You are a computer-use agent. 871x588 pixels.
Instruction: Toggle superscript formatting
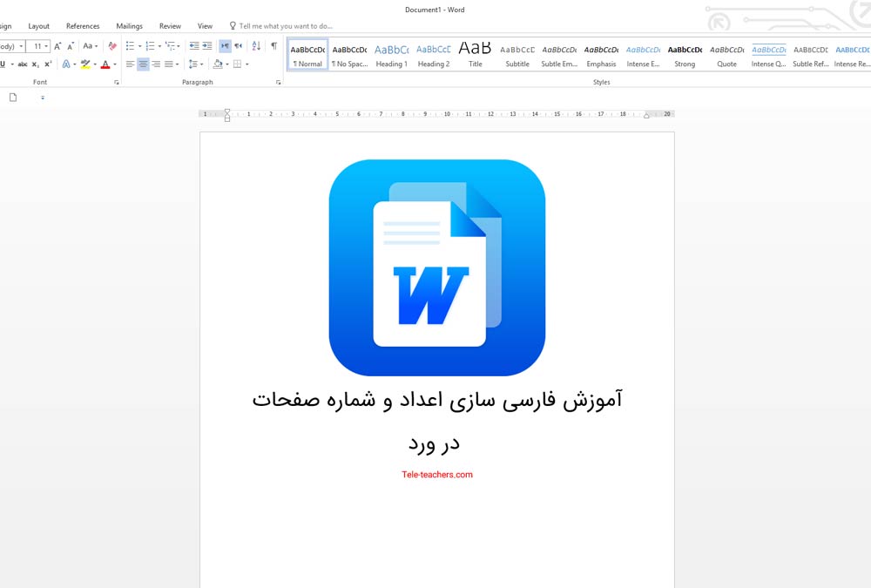pos(48,64)
